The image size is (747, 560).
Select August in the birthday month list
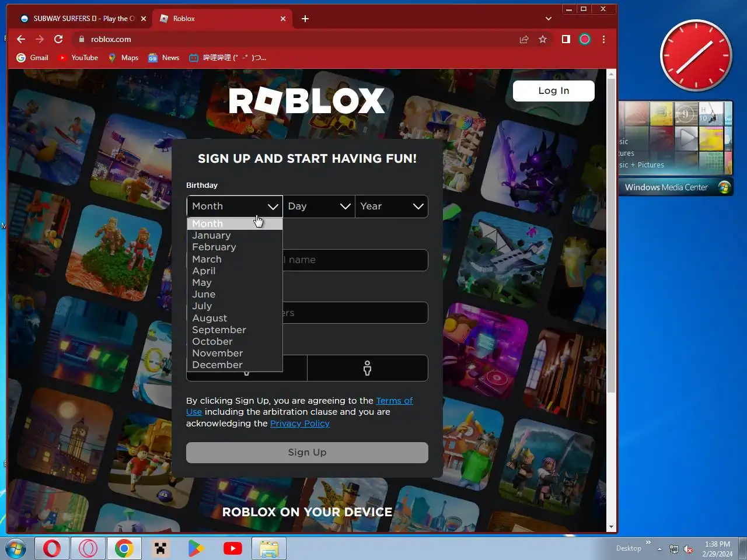tap(235, 318)
